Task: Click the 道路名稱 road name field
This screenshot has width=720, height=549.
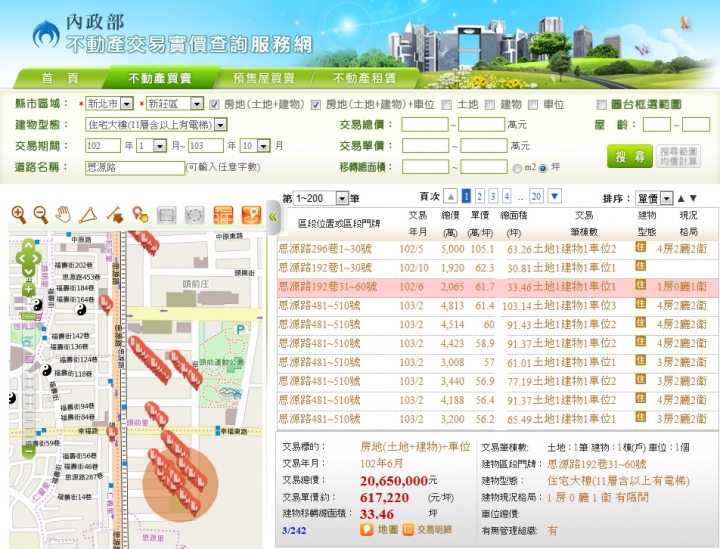Action: tap(135, 168)
